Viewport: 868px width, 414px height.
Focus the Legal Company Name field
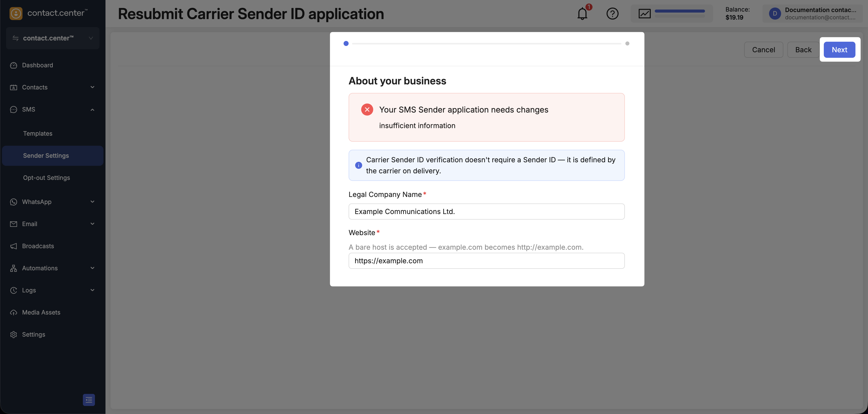[486, 211]
